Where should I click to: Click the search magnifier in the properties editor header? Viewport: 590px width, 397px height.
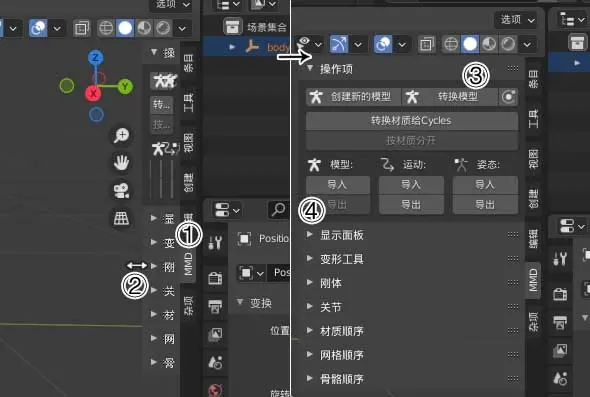278,209
